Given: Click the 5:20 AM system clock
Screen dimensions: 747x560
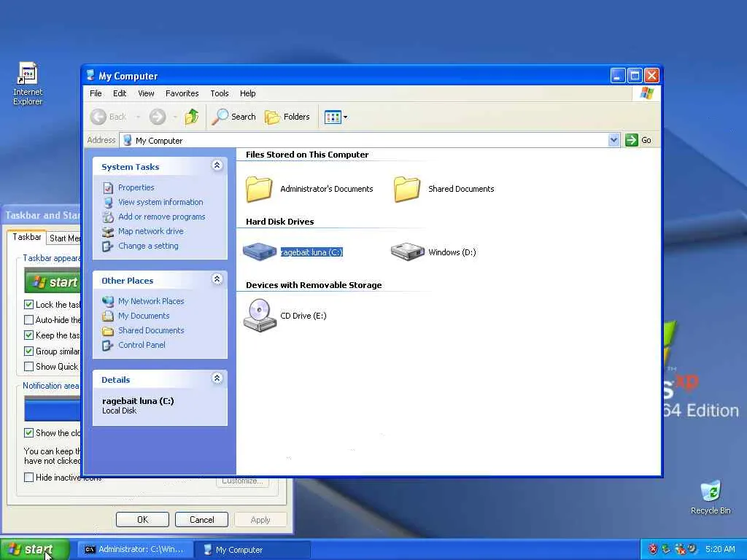Looking at the screenshot, I should coord(720,549).
